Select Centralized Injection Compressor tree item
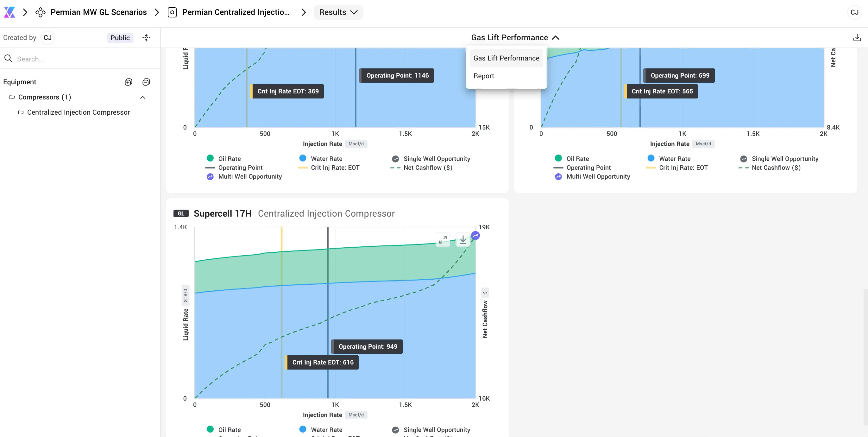Screen dimensions: 868x437 [x=78, y=112]
